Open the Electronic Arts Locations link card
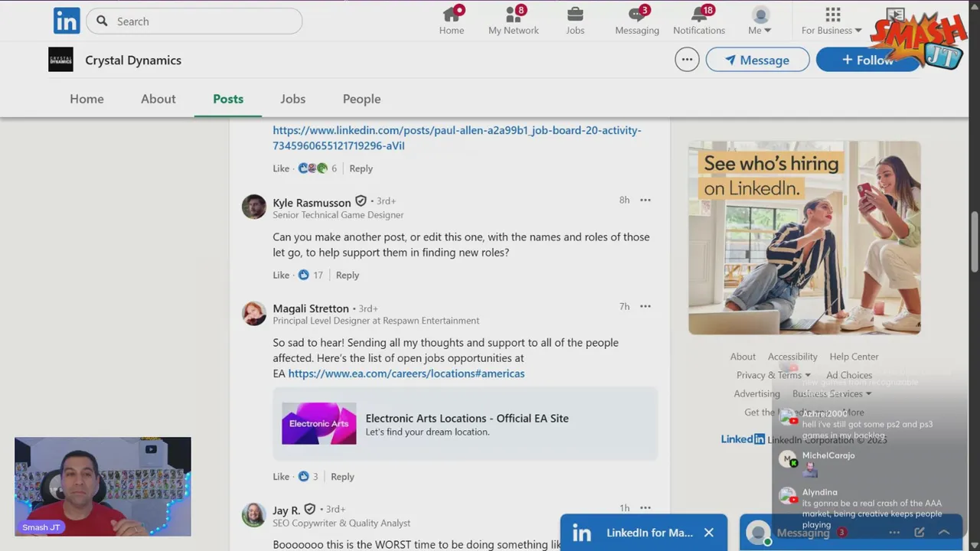This screenshot has width=980, height=551. pos(465,424)
